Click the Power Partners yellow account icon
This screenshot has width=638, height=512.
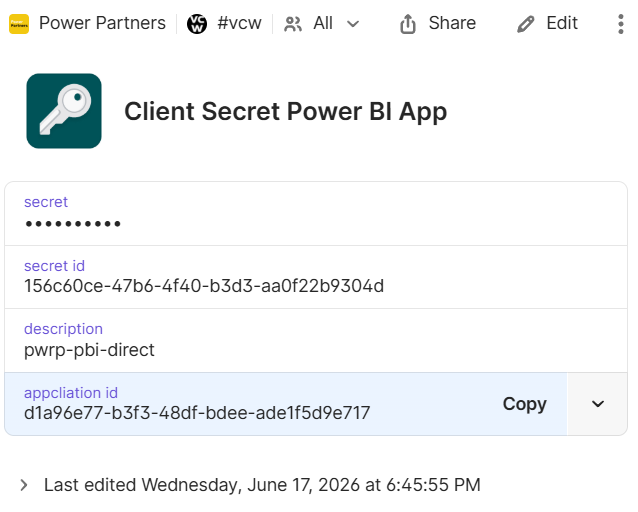click(19, 24)
